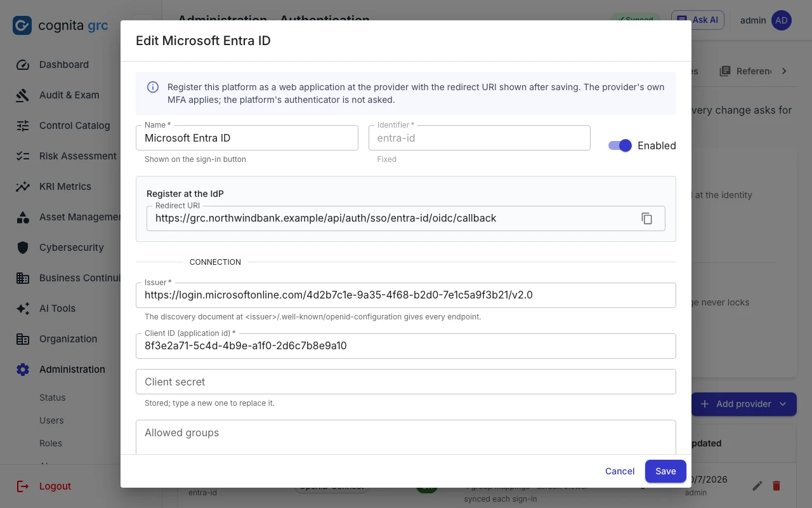The width and height of the screenshot is (812, 508).
Task: Click the KRI Metrics chart icon
Action: pyautogui.click(x=23, y=187)
